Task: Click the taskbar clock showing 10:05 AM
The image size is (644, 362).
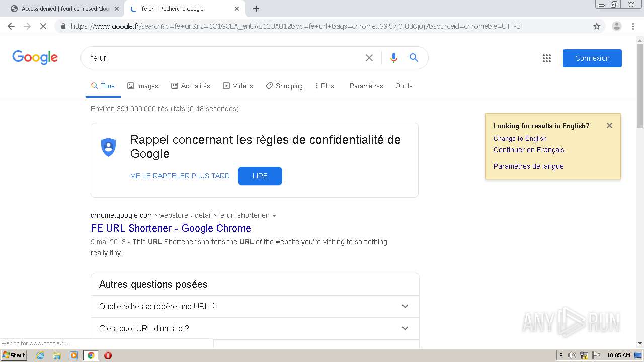Action: point(618,355)
